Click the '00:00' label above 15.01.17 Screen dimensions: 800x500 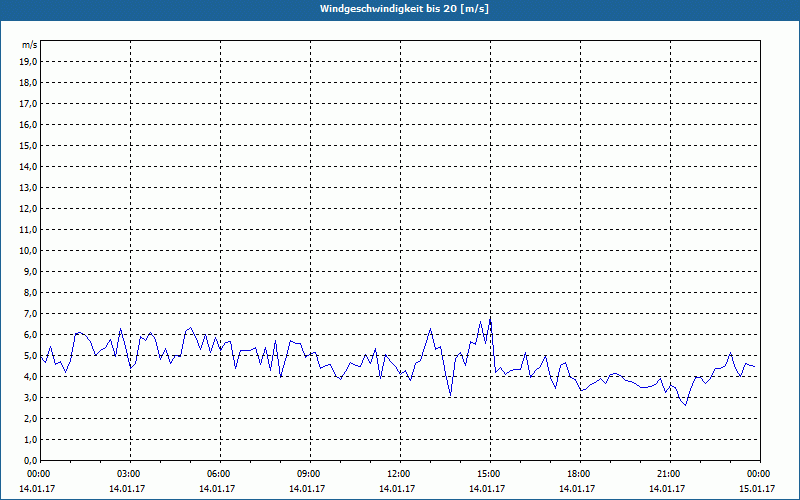759,474
